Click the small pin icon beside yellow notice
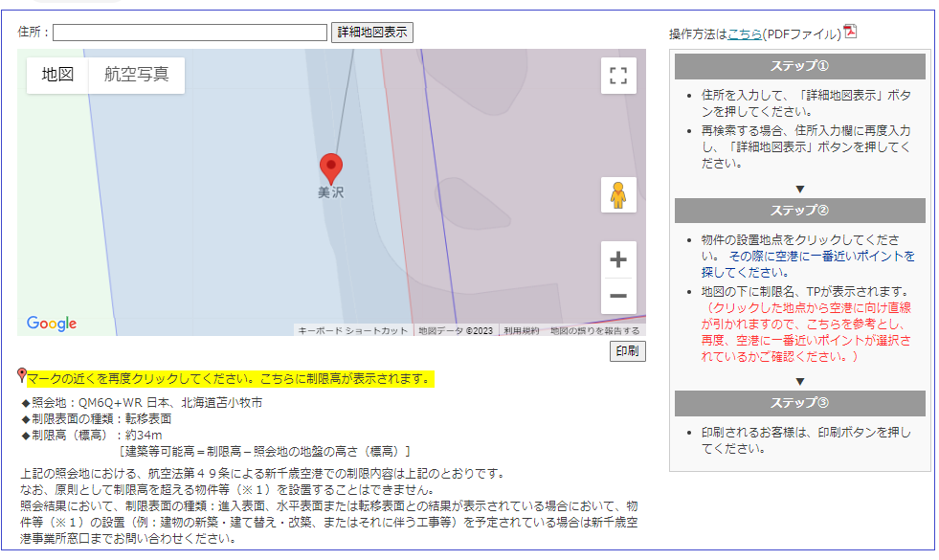 tap(22, 376)
